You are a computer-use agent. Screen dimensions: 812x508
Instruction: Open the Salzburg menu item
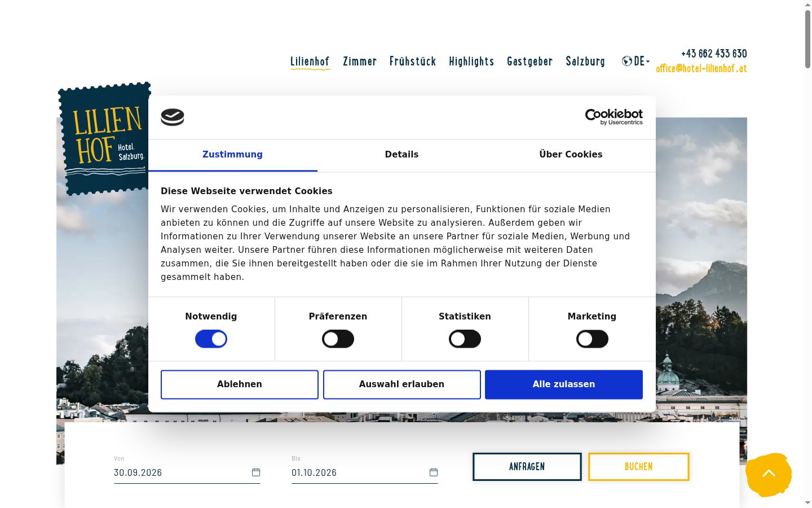[585, 62]
